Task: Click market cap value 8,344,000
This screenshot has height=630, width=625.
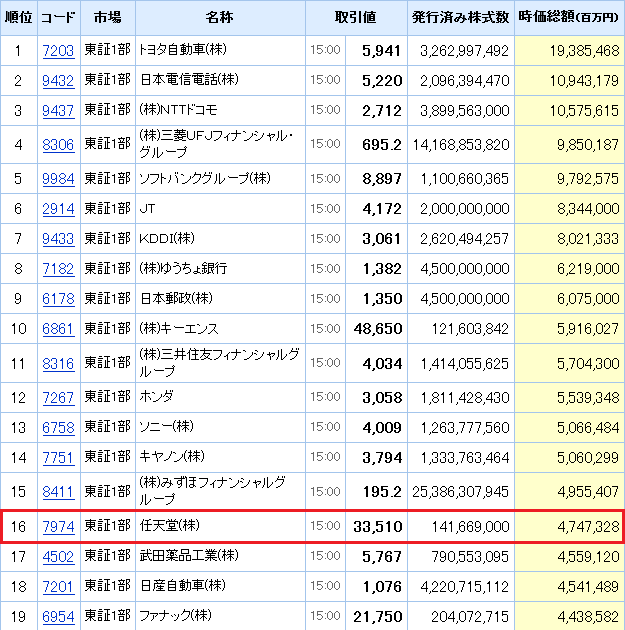Action: [x=588, y=209]
